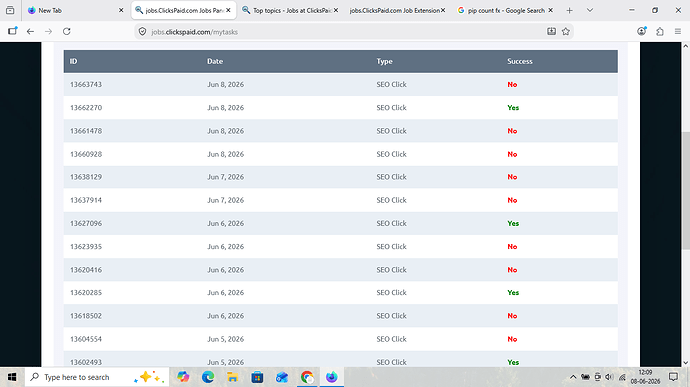Select task ID 13618502
690x387 pixels.
pos(86,316)
